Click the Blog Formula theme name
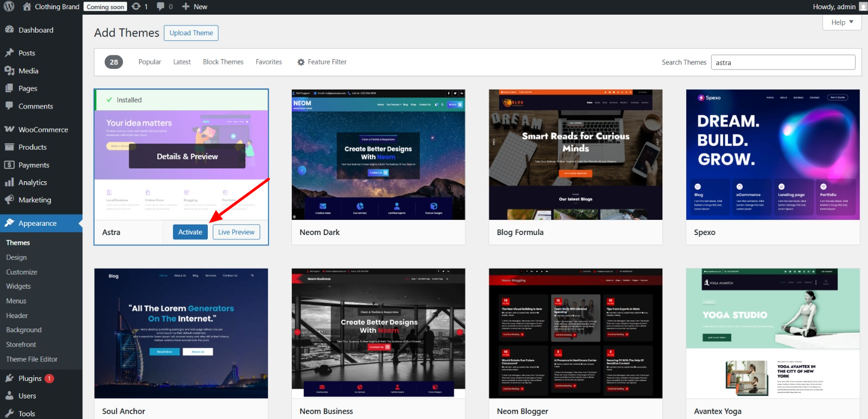 (x=520, y=232)
